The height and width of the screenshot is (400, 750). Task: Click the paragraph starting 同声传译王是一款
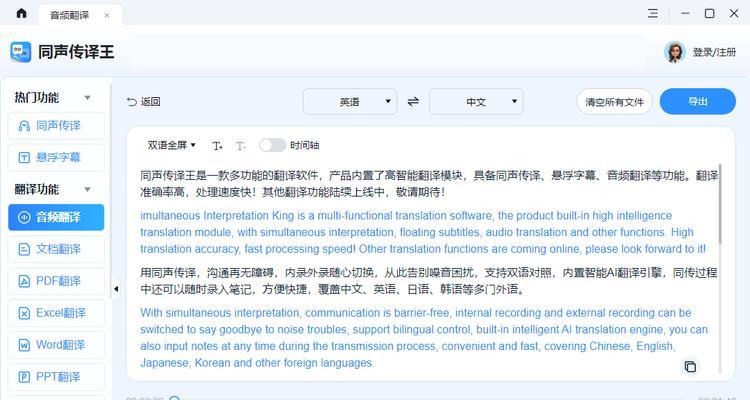tap(429, 184)
